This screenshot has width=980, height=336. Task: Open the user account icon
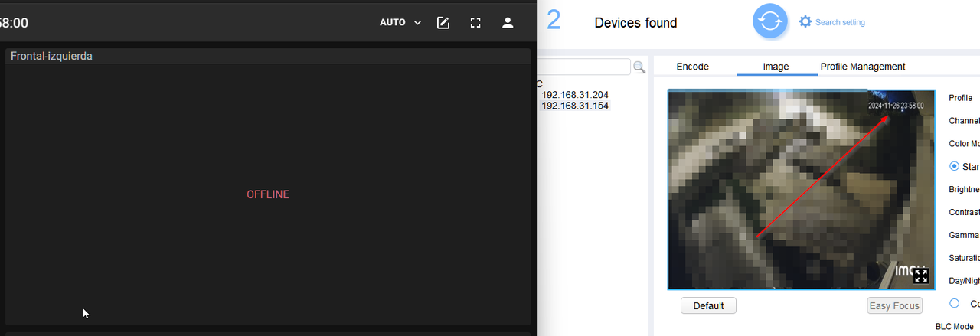508,23
